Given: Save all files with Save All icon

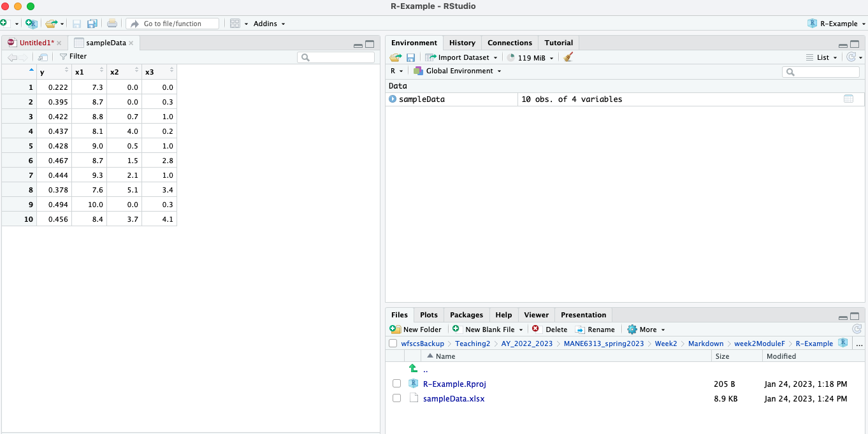Looking at the screenshot, I should pos(92,23).
